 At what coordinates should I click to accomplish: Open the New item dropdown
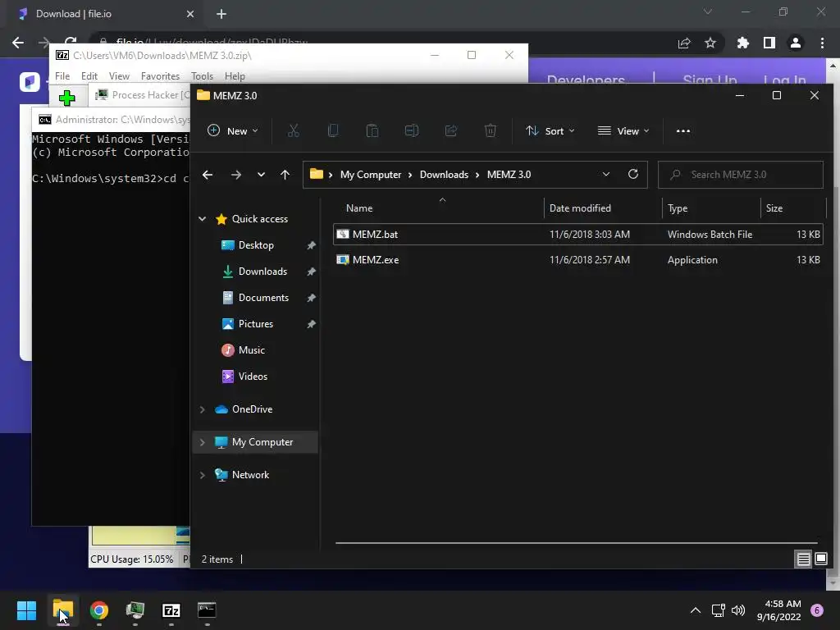[x=232, y=130]
